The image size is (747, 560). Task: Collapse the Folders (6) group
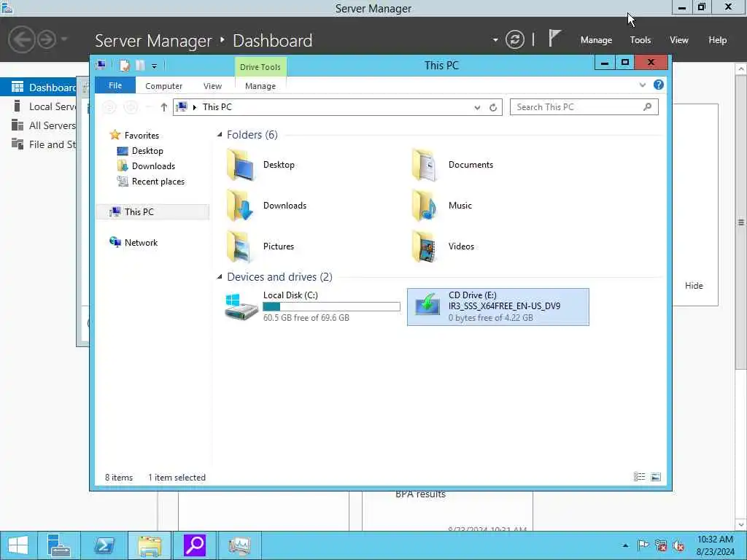220,135
